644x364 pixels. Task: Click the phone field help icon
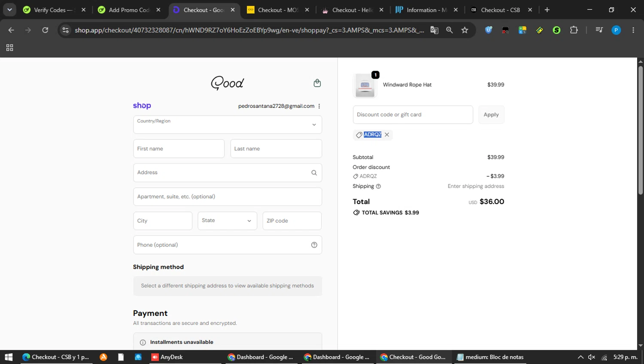(314, 245)
